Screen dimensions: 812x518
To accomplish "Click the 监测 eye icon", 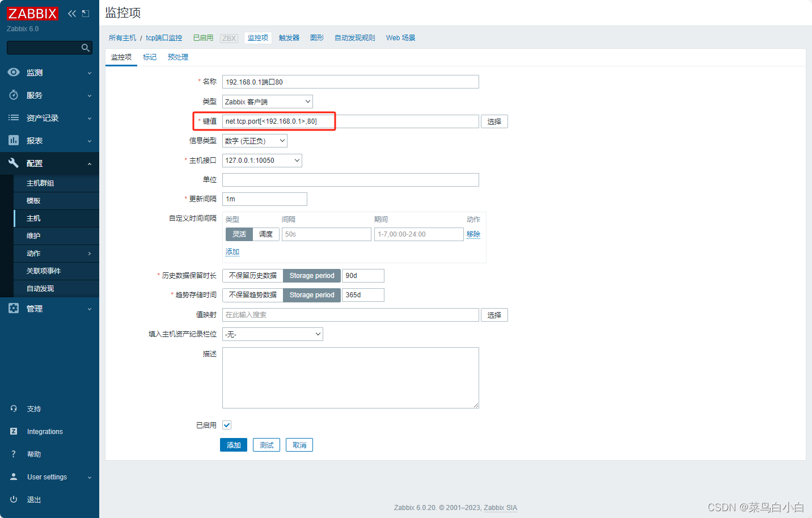I will point(14,72).
